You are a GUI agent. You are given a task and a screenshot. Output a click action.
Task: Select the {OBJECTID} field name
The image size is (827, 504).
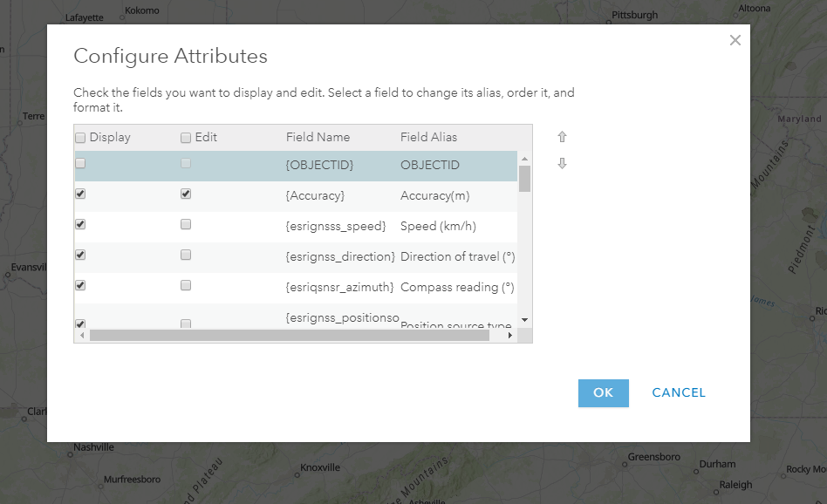pos(319,165)
